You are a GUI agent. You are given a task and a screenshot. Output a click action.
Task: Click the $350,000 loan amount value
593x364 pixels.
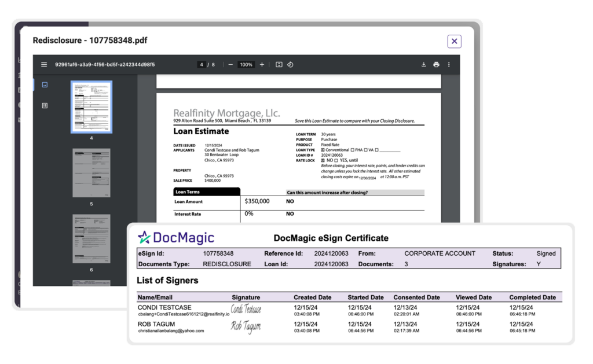click(257, 201)
